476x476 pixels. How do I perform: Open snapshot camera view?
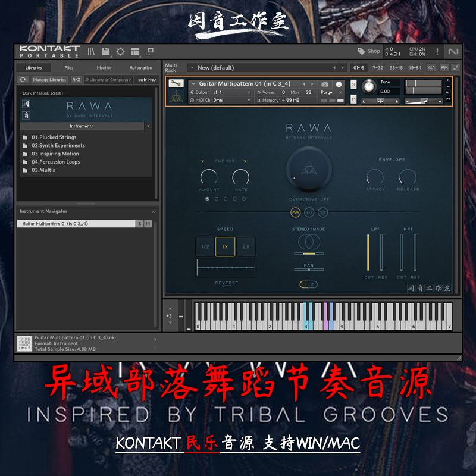pyautogui.click(x=325, y=84)
